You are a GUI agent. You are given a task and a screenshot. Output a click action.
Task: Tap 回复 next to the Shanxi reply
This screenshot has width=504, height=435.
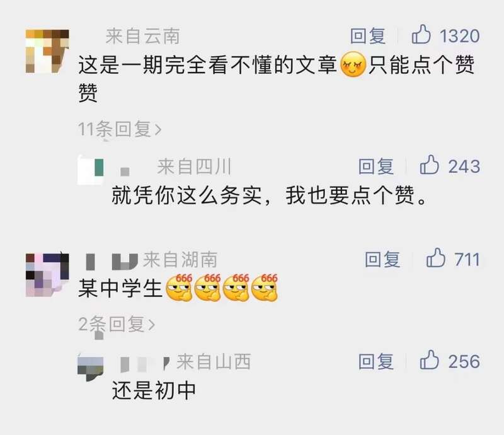(376, 361)
